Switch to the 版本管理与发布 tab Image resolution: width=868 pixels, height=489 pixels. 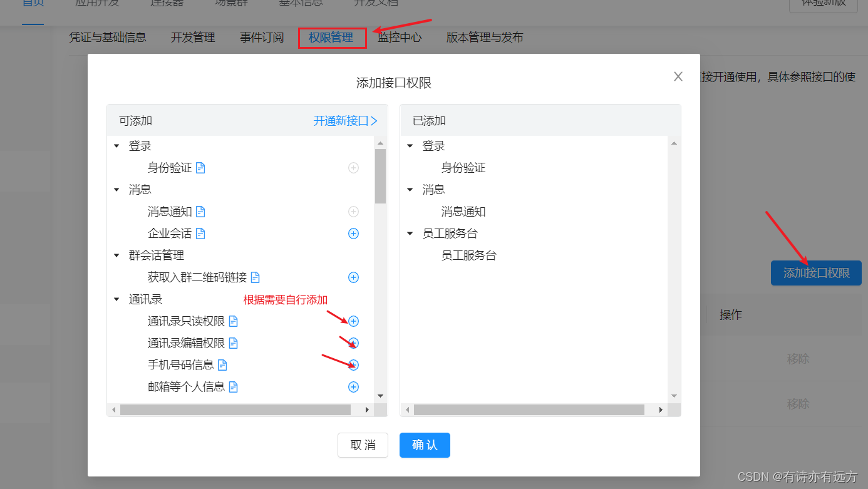point(485,38)
